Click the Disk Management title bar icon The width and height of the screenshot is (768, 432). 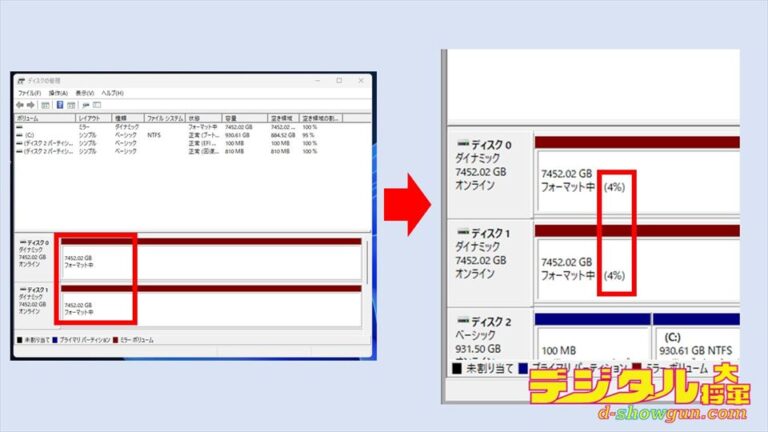21,81
